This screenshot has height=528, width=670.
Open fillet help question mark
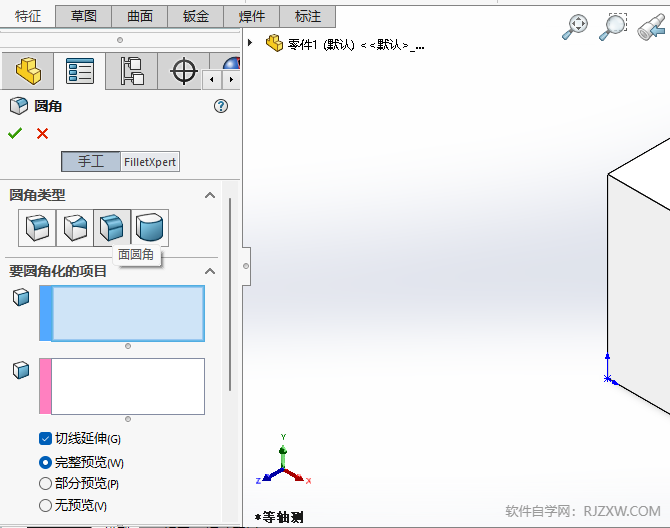(x=221, y=106)
